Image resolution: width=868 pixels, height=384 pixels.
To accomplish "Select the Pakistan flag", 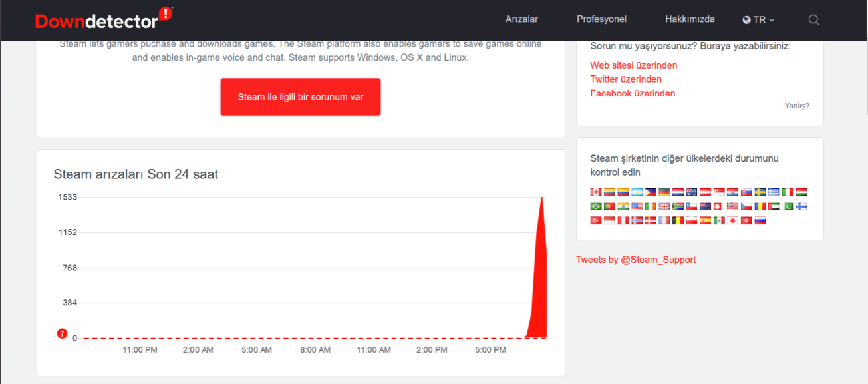I will [x=788, y=206].
